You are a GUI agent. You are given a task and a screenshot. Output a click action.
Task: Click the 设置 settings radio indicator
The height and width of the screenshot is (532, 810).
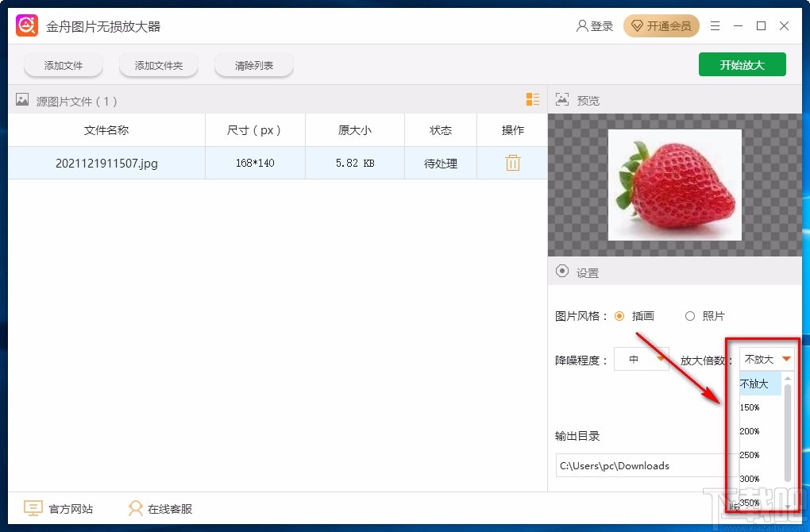click(x=561, y=272)
